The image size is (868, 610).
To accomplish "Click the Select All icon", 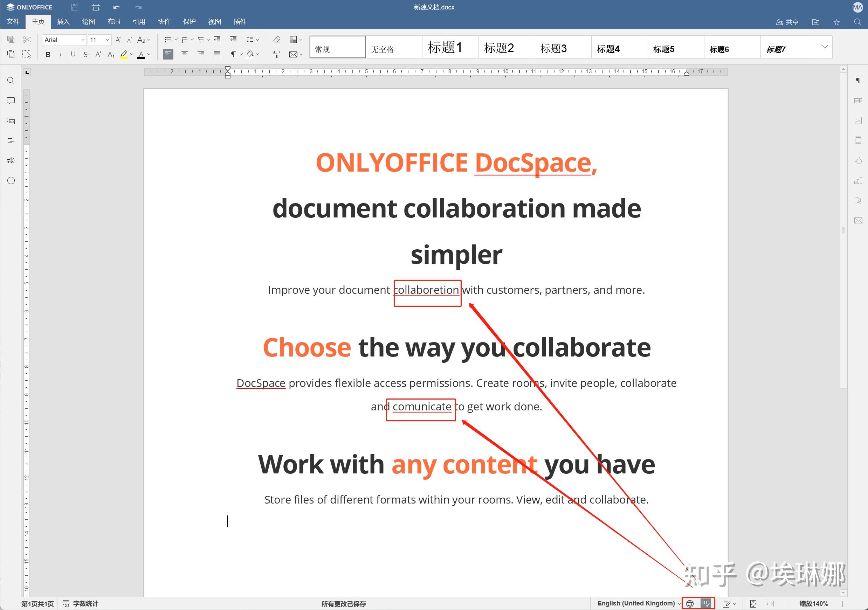I will point(27,54).
